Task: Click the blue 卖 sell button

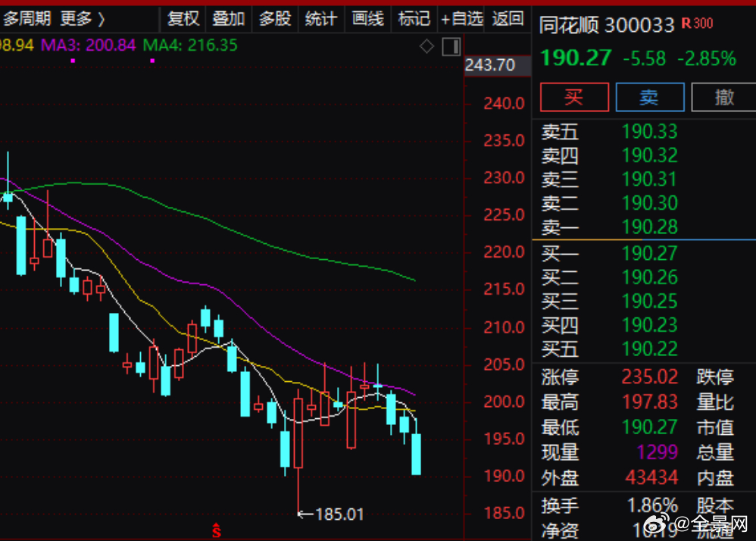Action: click(650, 97)
